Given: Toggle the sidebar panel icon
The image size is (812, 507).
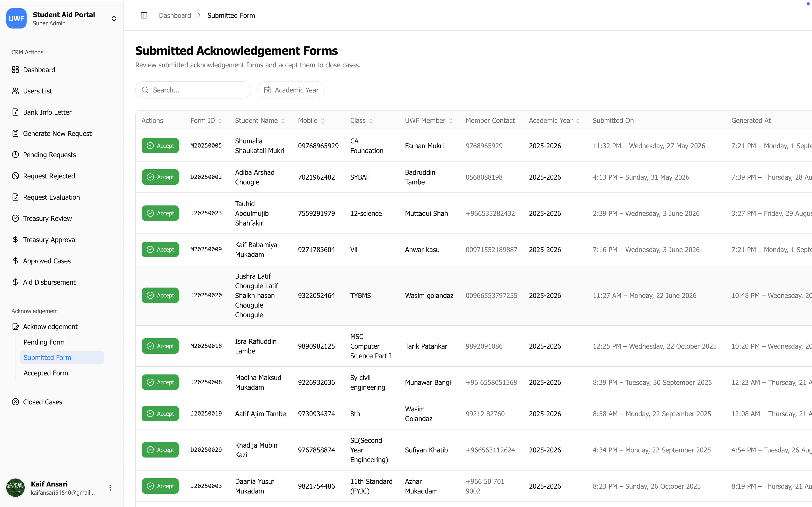Looking at the screenshot, I should pos(144,15).
